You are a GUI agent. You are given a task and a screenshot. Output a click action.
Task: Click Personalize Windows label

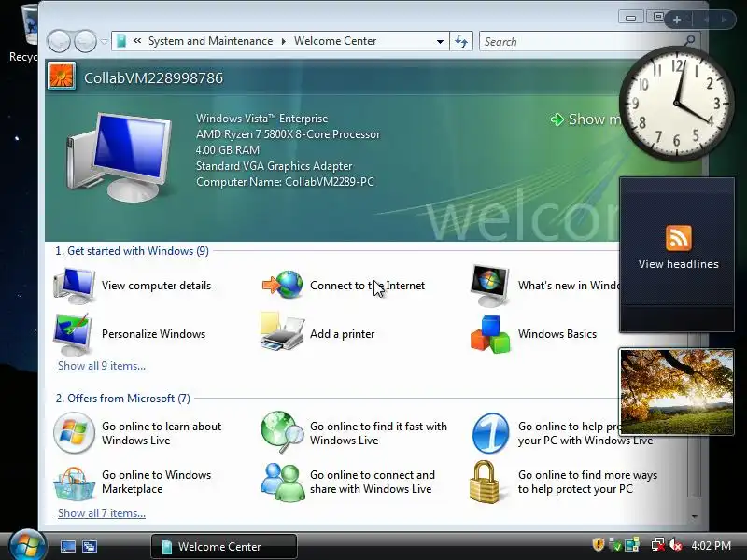153,334
